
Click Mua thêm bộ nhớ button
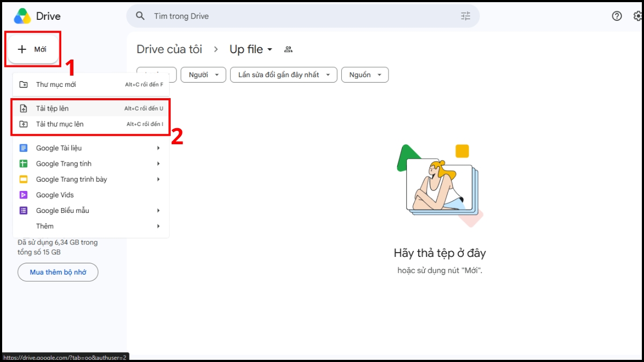[x=58, y=272]
